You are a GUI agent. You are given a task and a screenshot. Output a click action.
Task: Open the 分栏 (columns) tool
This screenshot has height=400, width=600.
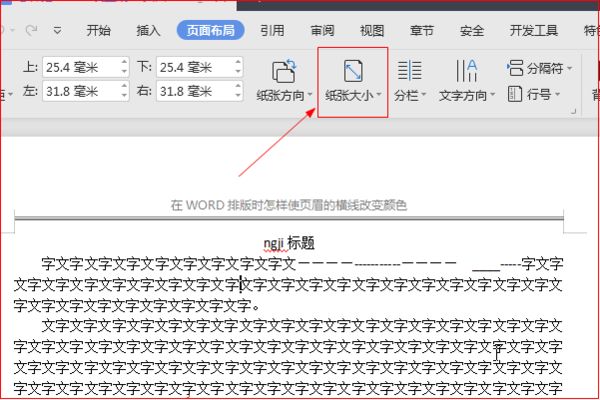tap(409, 81)
